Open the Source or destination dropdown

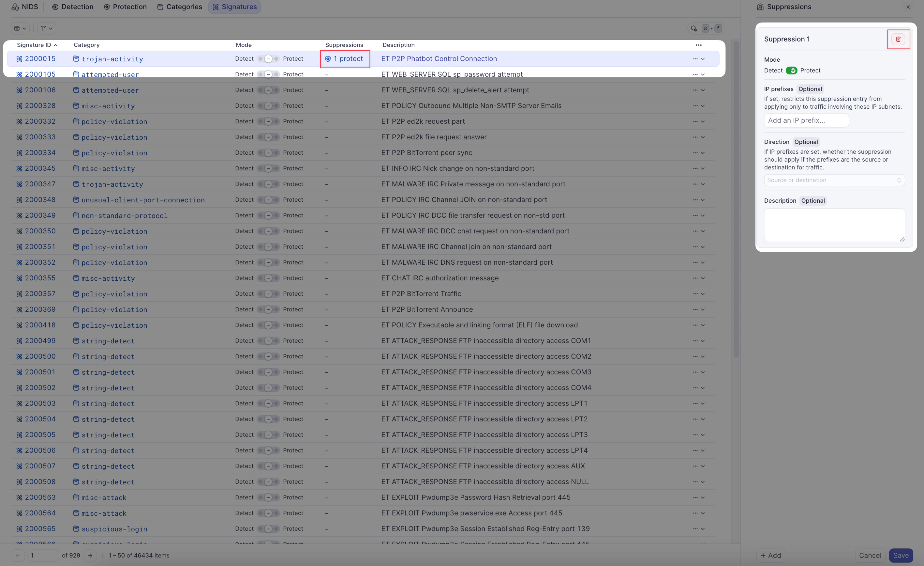coord(834,180)
